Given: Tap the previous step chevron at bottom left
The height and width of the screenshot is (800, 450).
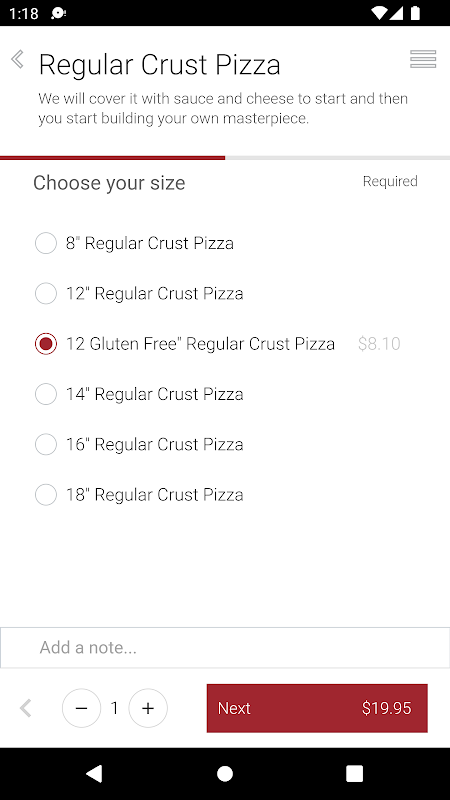Looking at the screenshot, I should pos(26,708).
